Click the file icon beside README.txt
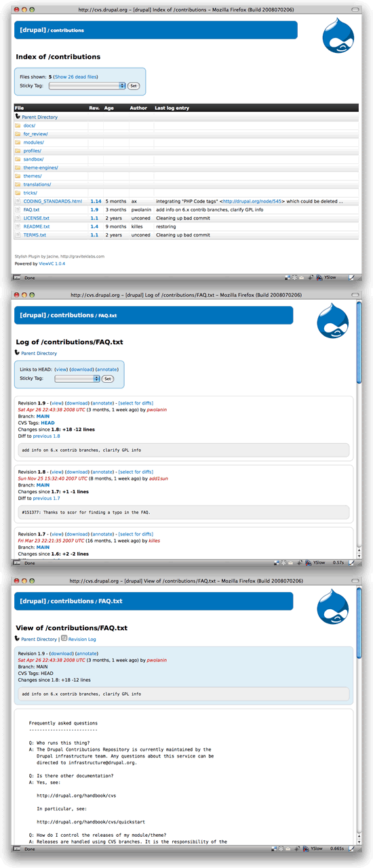Screen dimensions: 373x868 click(x=18, y=226)
